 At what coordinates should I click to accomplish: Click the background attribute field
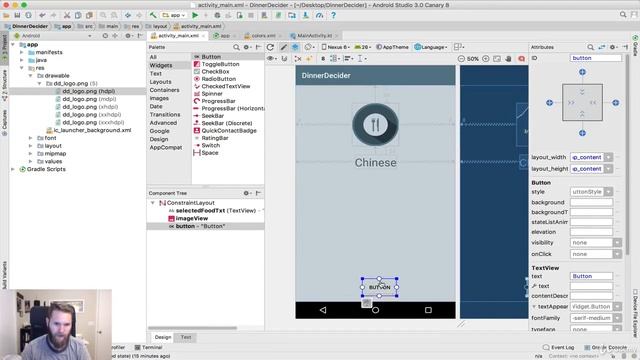point(591,202)
